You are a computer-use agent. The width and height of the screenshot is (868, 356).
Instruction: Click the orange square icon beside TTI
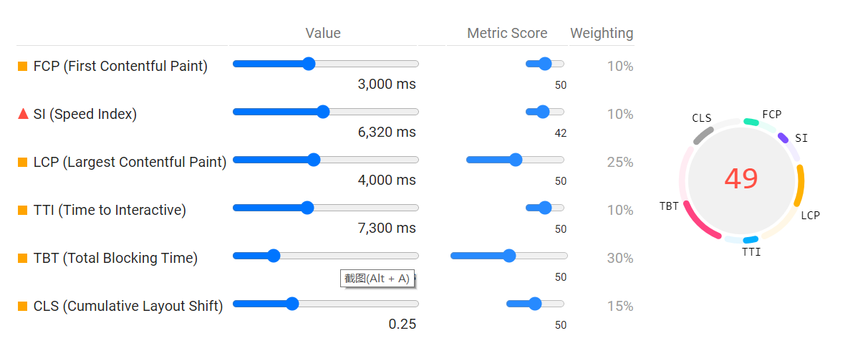pos(23,211)
